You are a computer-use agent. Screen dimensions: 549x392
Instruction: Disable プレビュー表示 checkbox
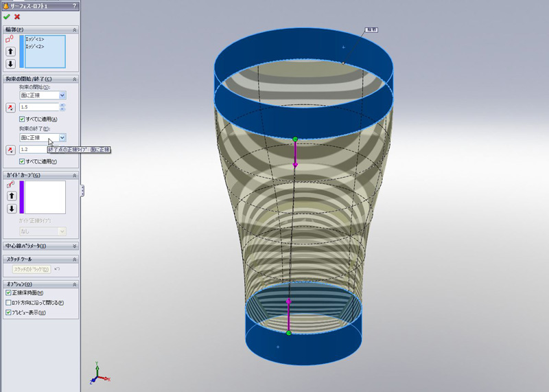[x=8, y=312]
